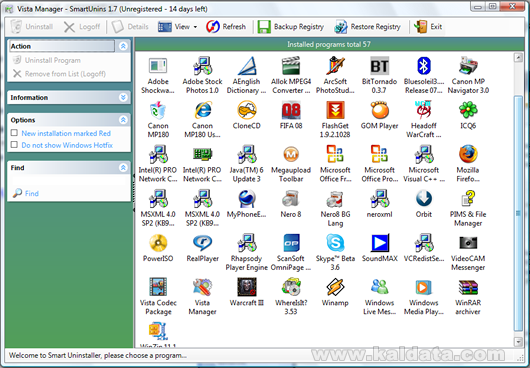The height and width of the screenshot is (368, 530).
Task: Select the Vista Manager program icon
Action: (x=202, y=287)
